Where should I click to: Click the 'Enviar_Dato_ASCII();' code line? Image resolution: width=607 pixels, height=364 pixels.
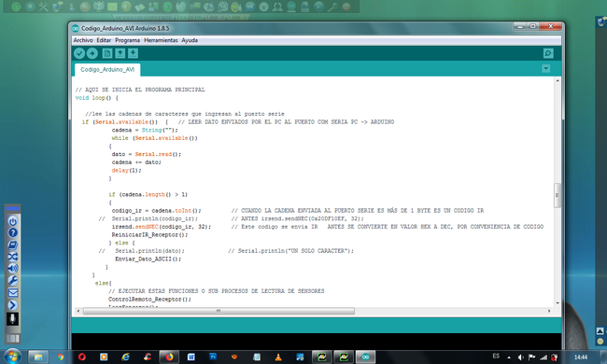click(148, 259)
